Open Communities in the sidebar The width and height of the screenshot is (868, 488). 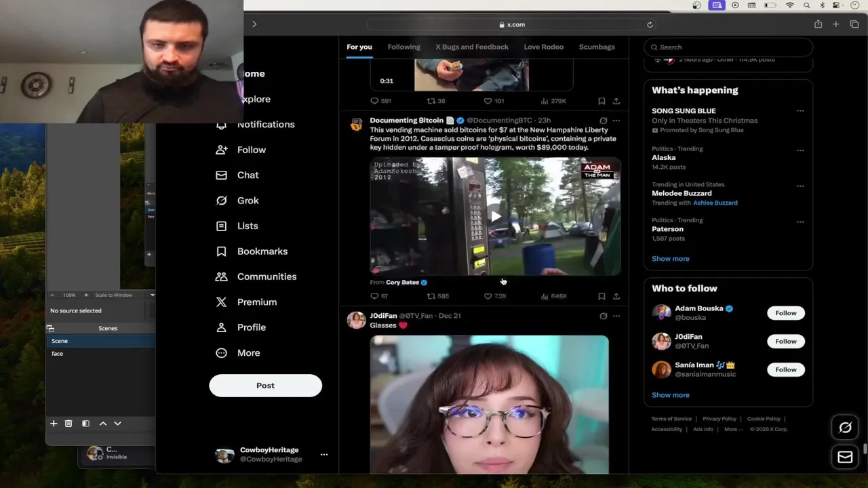pos(256,277)
